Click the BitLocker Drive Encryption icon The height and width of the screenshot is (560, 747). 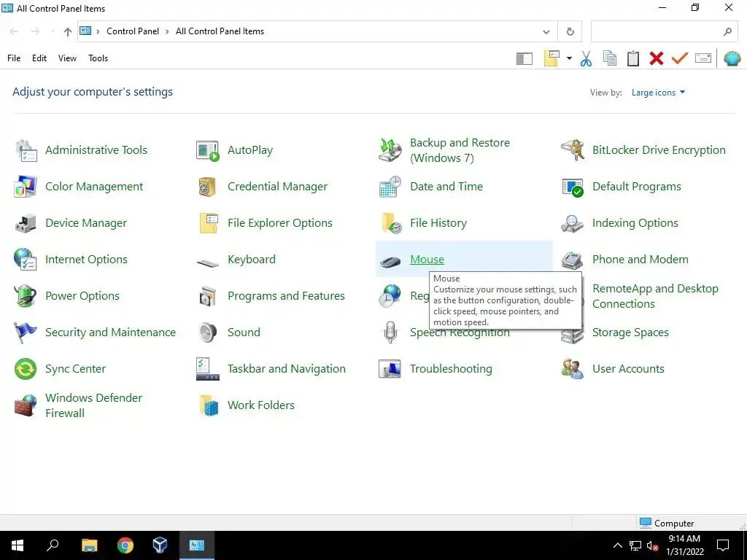573,150
